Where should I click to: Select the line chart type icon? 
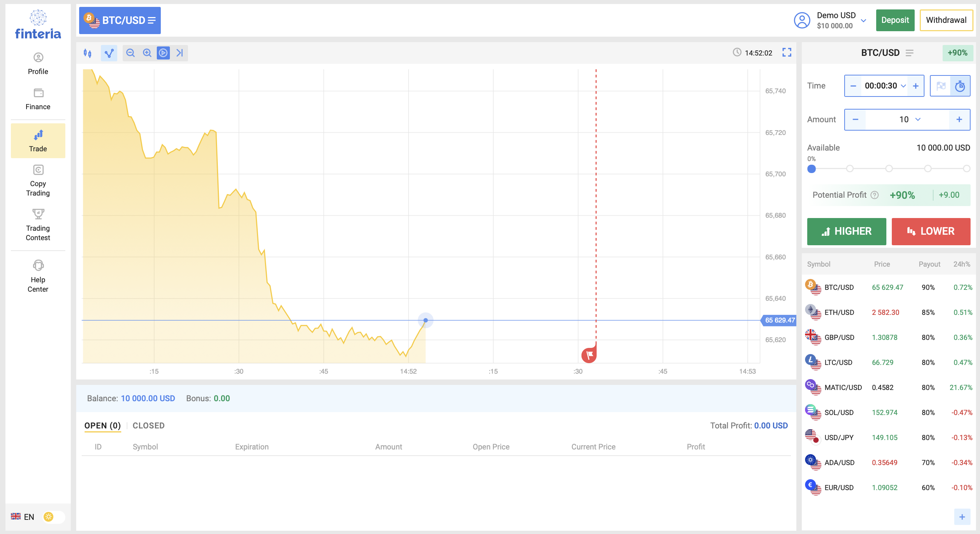tap(109, 53)
